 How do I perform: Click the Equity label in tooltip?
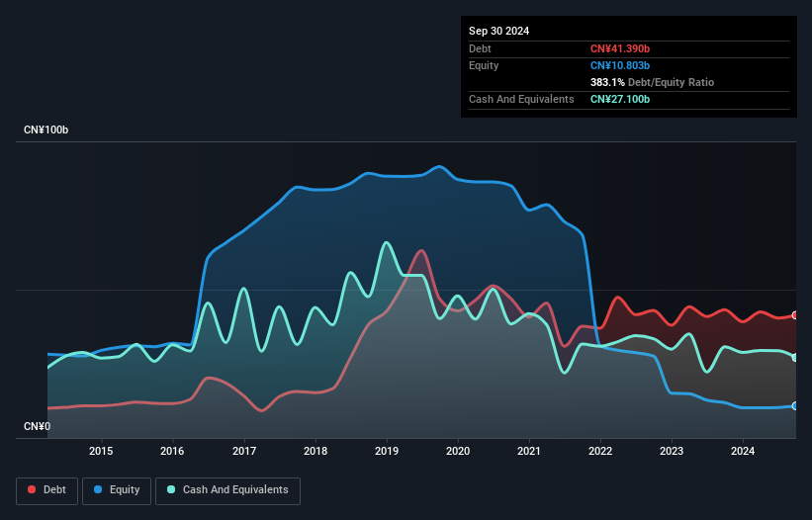[484, 65]
